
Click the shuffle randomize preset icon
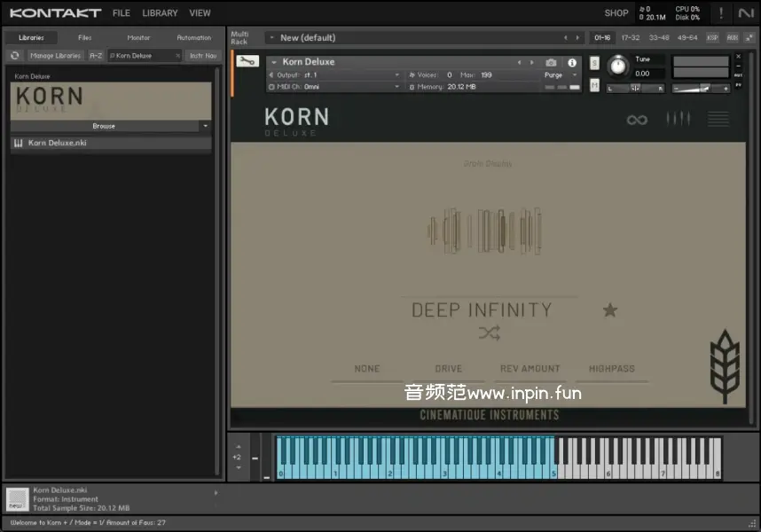[x=489, y=333]
